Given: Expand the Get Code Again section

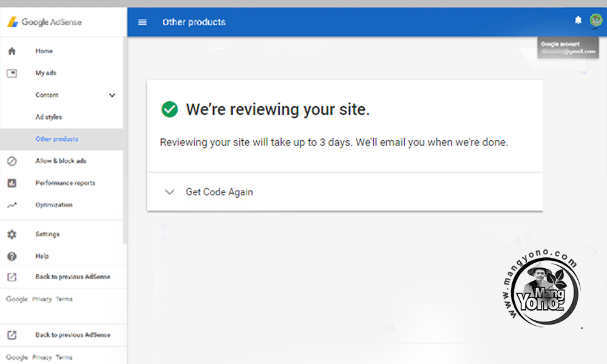Looking at the screenshot, I should pyautogui.click(x=170, y=192).
